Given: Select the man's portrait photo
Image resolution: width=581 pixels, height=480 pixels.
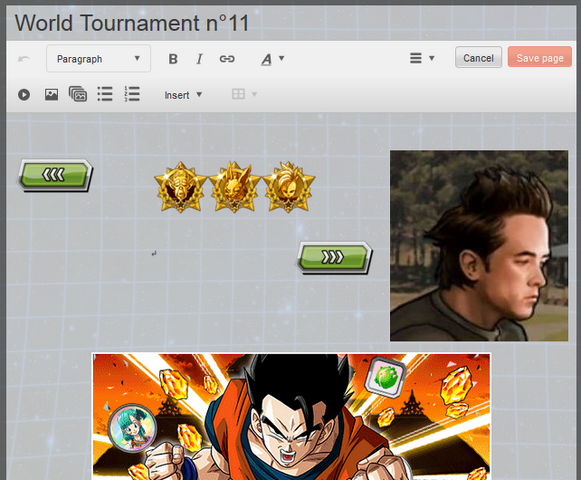Looking at the screenshot, I should (x=479, y=245).
